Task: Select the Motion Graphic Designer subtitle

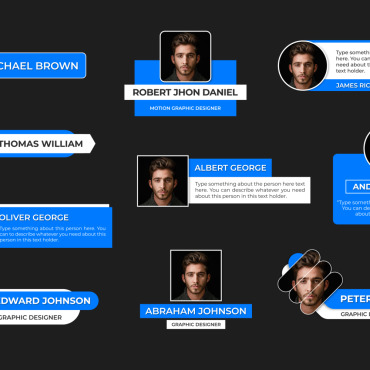Action: [185, 108]
